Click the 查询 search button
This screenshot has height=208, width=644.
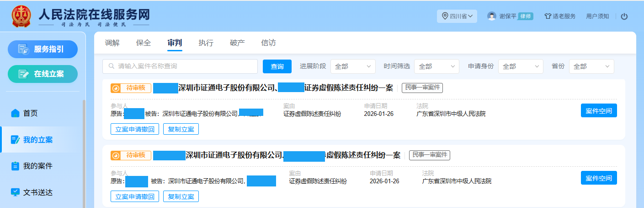(x=277, y=66)
